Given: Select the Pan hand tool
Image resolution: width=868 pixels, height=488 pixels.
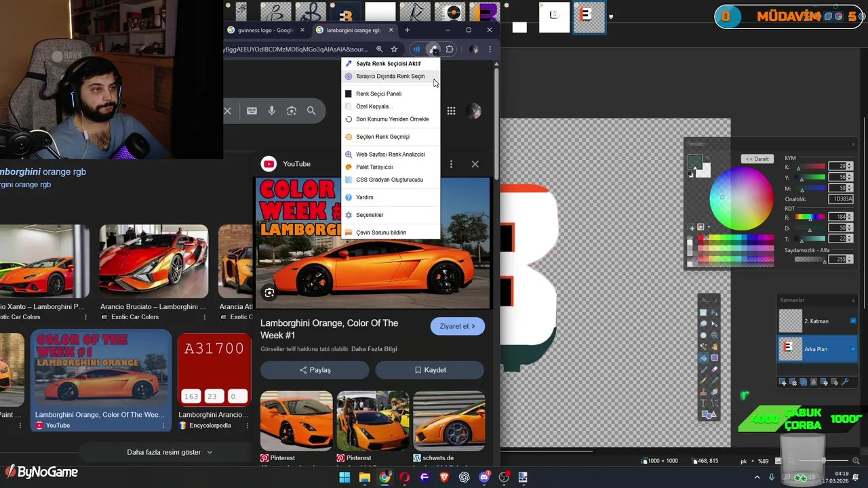Looking at the screenshot, I should (715, 346).
